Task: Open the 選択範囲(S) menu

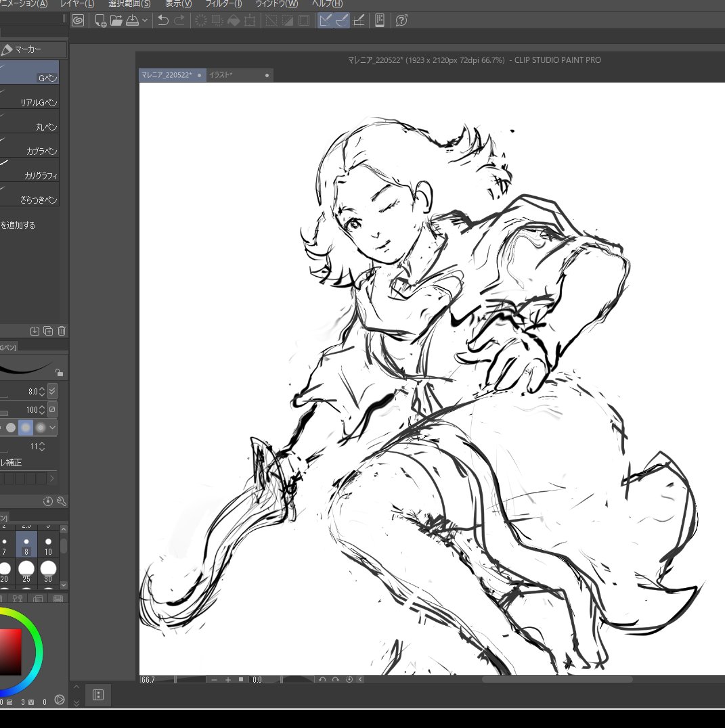Action: pos(129,3)
